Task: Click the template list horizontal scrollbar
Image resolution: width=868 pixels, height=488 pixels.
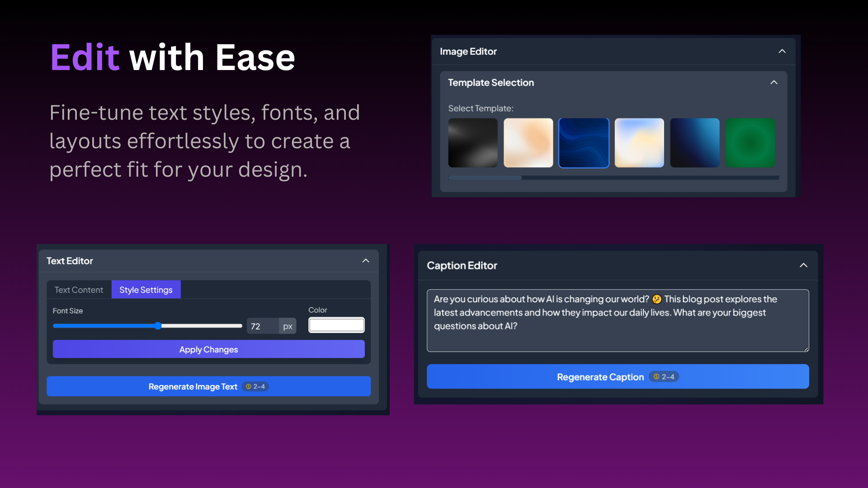Action: click(x=613, y=178)
